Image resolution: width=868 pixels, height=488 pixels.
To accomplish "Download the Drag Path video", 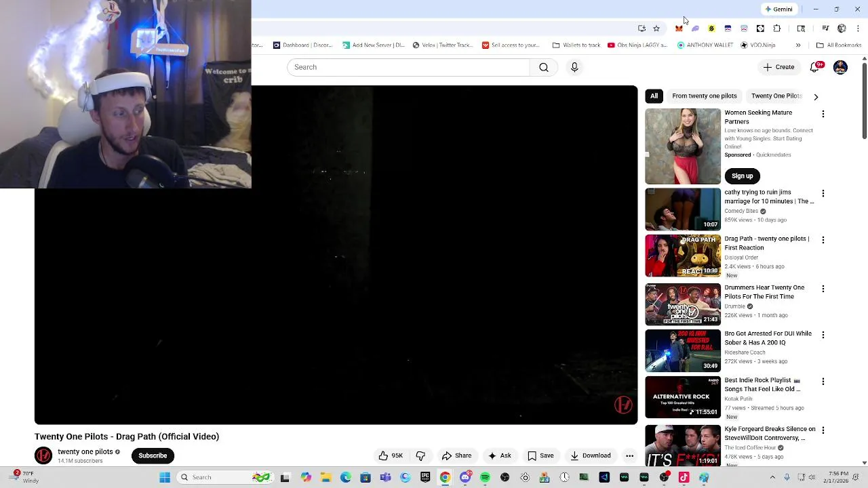I will (x=591, y=455).
